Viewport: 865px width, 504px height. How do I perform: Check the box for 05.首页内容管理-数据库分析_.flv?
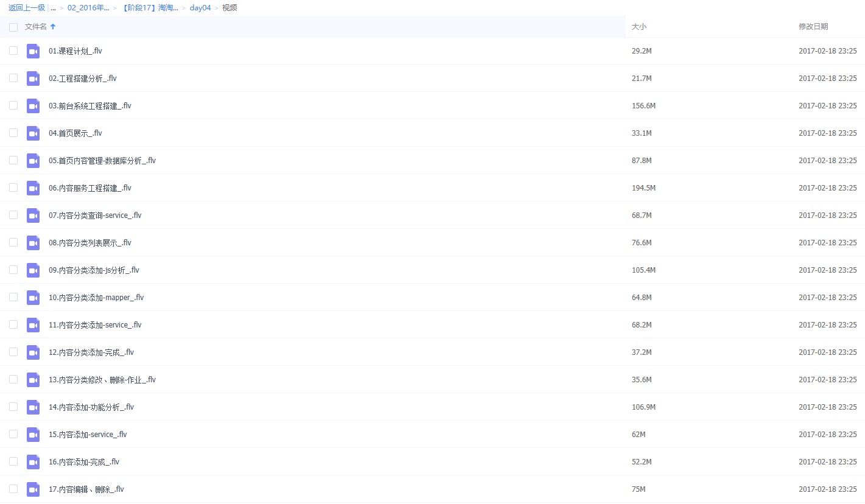(x=13, y=160)
